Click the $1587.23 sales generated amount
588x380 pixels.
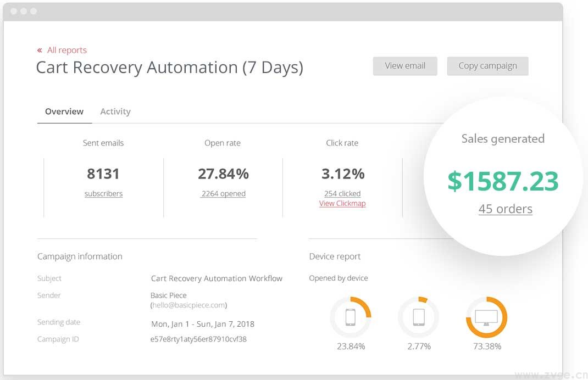503,181
